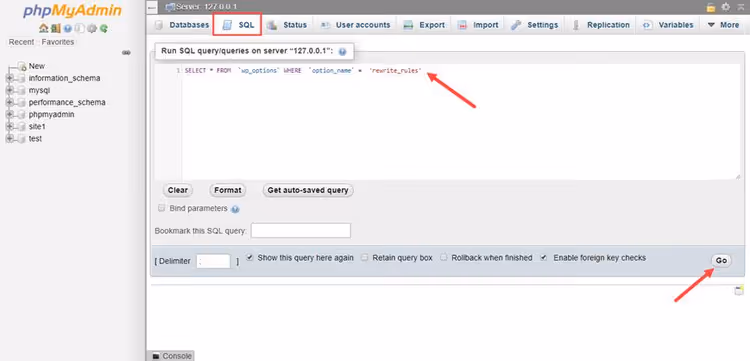The width and height of the screenshot is (750, 361).
Task: Expand the test database plus toggle
Action: (x=10, y=139)
